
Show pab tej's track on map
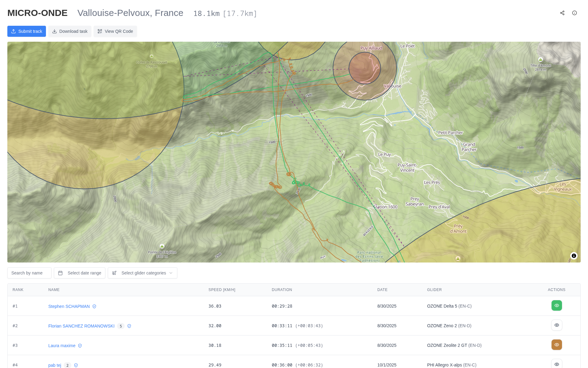click(556, 364)
